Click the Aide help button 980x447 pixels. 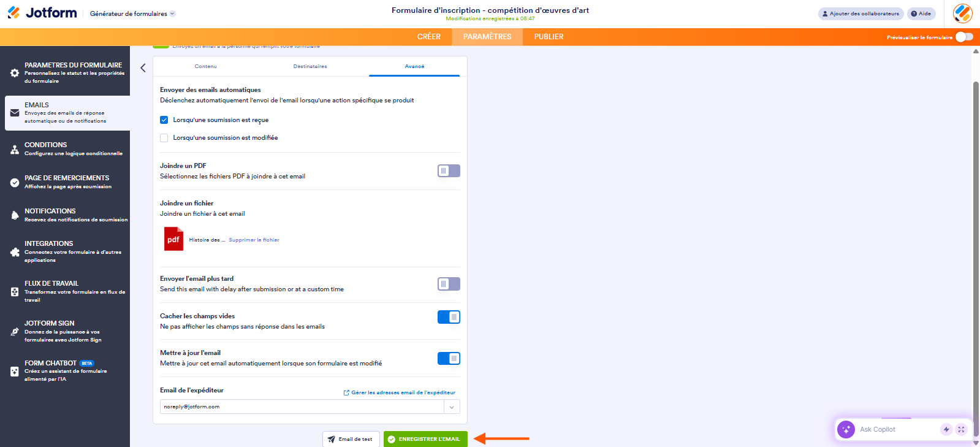921,13
